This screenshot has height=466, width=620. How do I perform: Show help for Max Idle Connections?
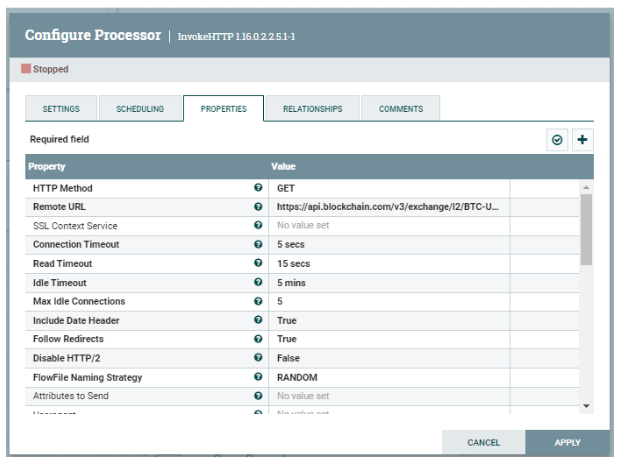pos(258,301)
